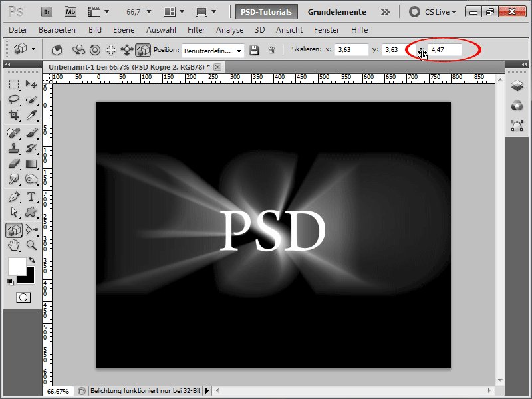Image resolution: width=532 pixels, height=399 pixels.
Task: Reset default foreground and background colors
Action: [10, 281]
